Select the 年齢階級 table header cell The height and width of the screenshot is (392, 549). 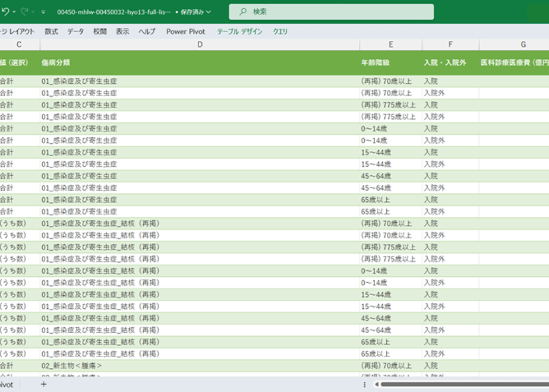(x=391, y=62)
